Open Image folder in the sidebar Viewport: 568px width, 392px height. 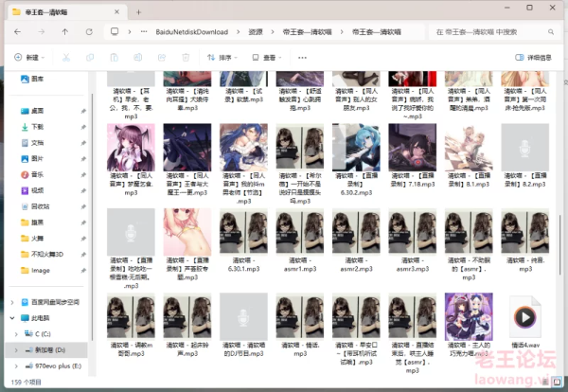[x=36, y=270]
